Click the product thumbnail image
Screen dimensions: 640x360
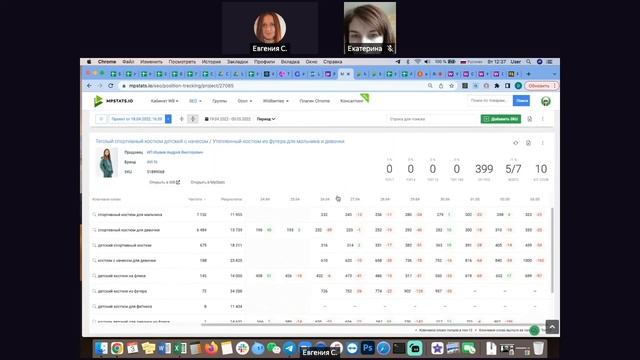[x=107, y=162]
